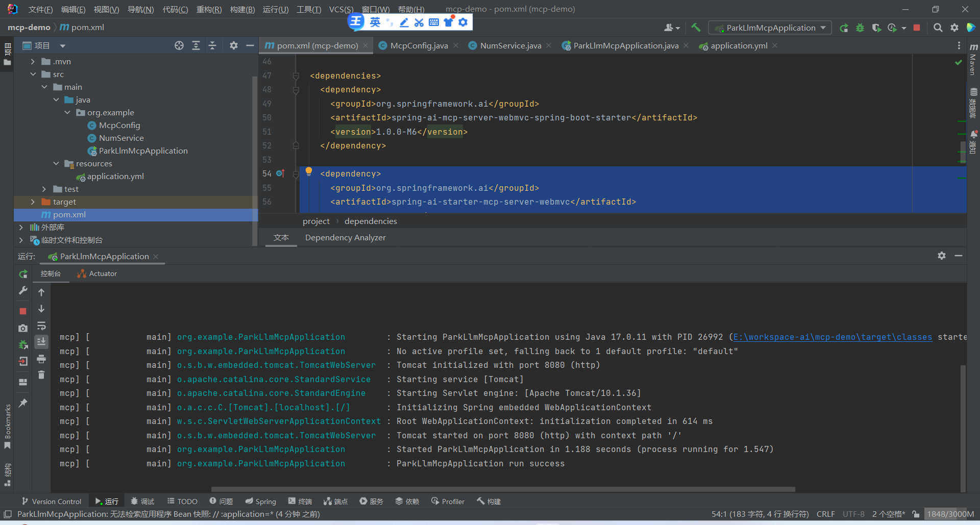Toggle tool window bars icon in bottom-left corner
980x525 pixels.
pyautogui.click(x=8, y=514)
